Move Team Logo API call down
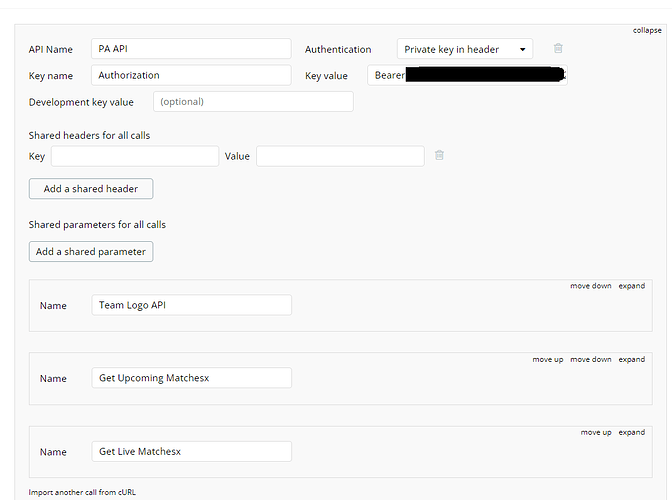Image resolution: width=672 pixels, height=500 pixels. tap(591, 286)
